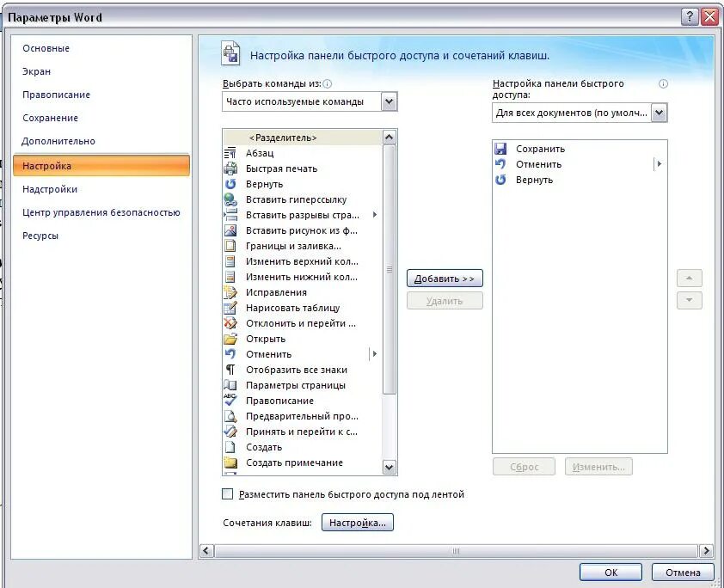Open the Надстройки category
Screen dimensions: 724x588
pos(50,189)
